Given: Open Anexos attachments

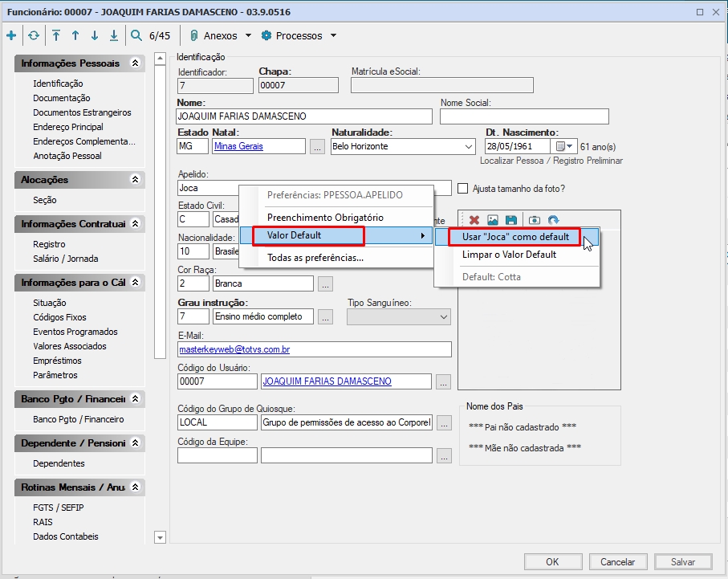Looking at the screenshot, I should tap(214, 36).
